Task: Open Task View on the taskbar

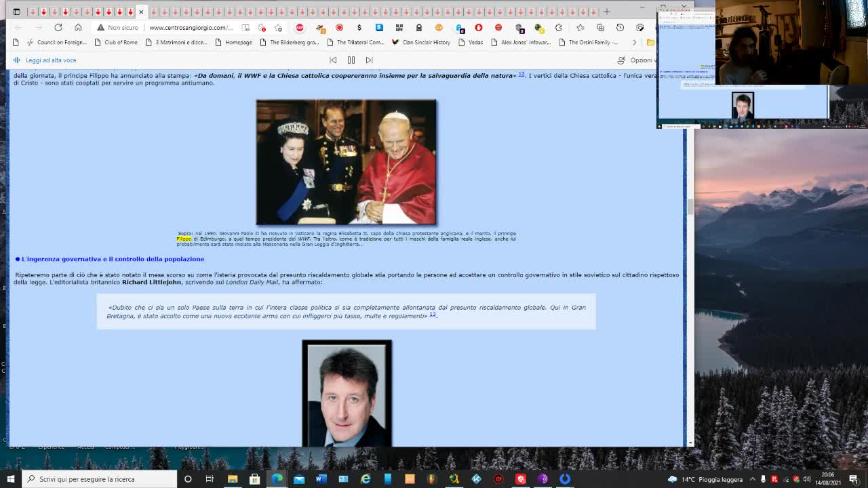Action: coord(210,479)
